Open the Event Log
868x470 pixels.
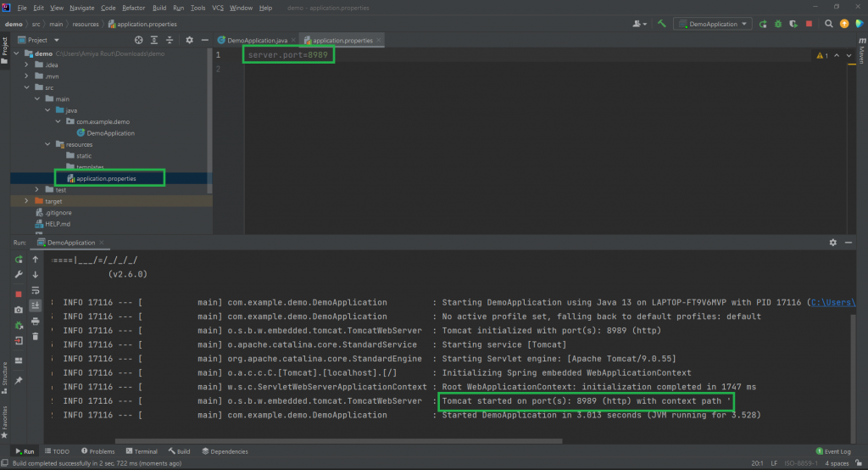click(x=837, y=451)
